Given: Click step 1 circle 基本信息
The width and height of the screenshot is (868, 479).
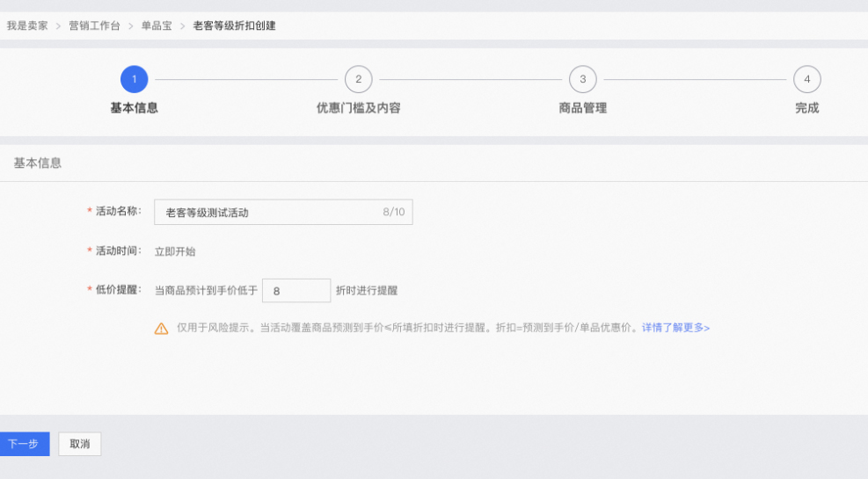Looking at the screenshot, I should click(134, 79).
